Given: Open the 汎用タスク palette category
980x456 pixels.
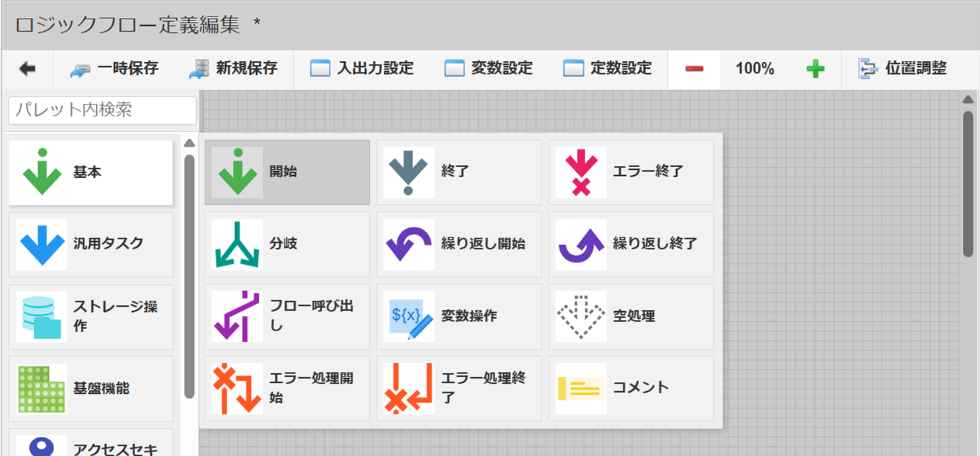Looking at the screenshot, I should coord(90,244).
